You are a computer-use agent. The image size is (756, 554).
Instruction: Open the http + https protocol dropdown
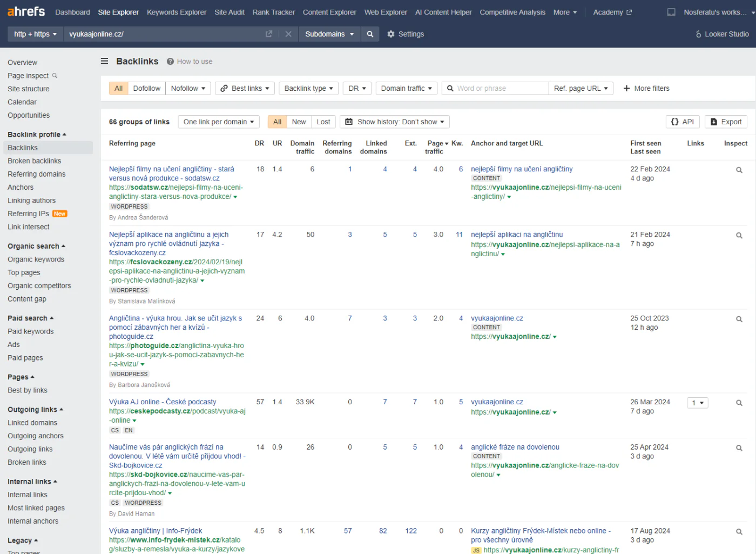(36, 34)
